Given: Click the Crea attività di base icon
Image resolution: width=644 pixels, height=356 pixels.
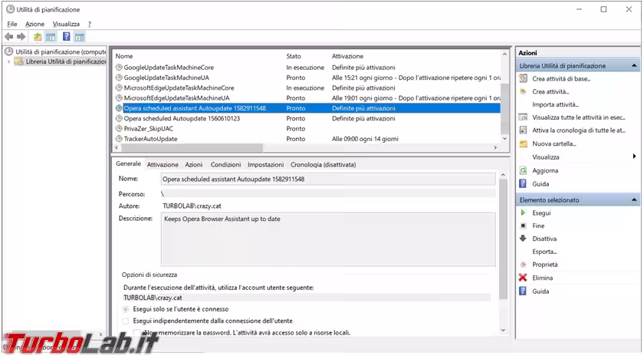Looking at the screenshot, I should [x=523, y=78].
